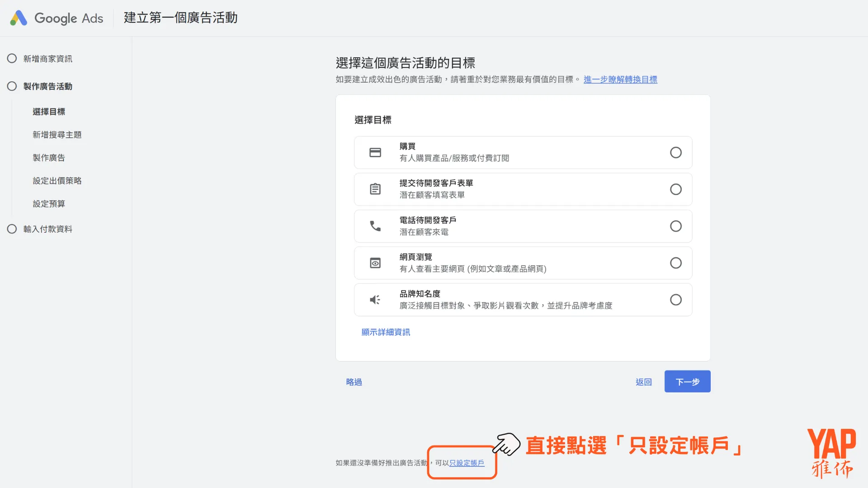Click the step circle beside 製作廣告活動
The height and width of the screenshot is (488, 868).
12,85
